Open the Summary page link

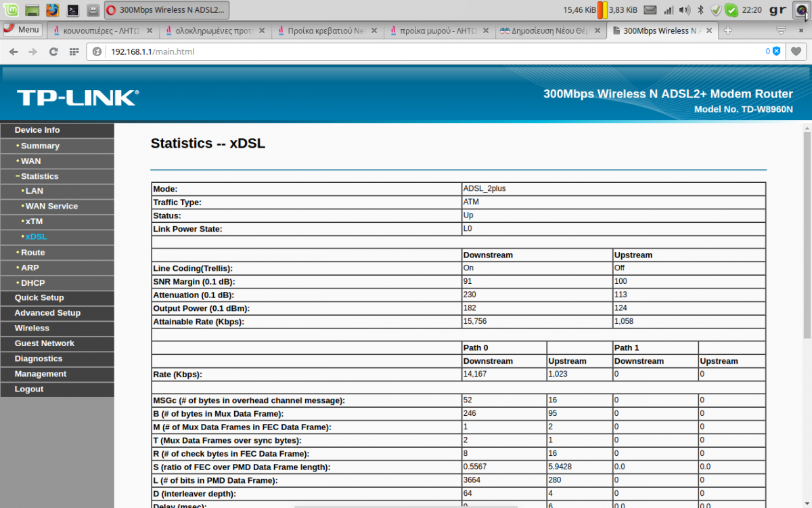coord(40,146)
